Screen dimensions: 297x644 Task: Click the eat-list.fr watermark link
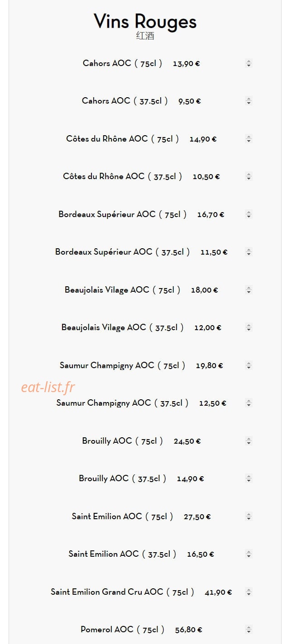point(48,387)
